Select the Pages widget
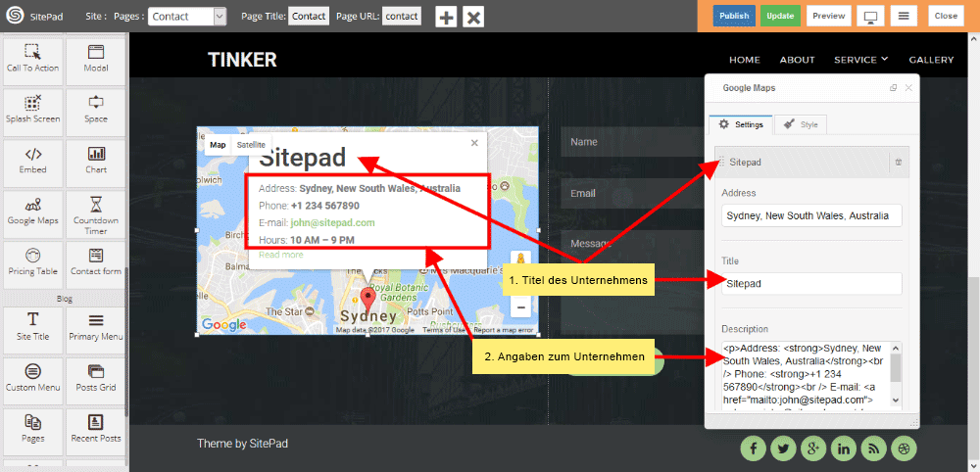Screen dimensions: 980x472 32,432
